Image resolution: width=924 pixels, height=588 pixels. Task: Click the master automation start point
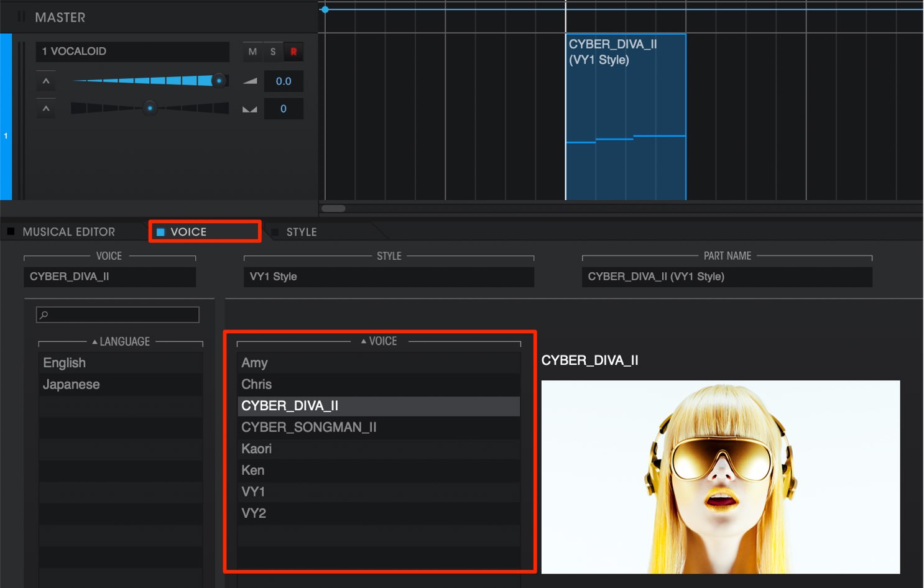coord(325,9)
